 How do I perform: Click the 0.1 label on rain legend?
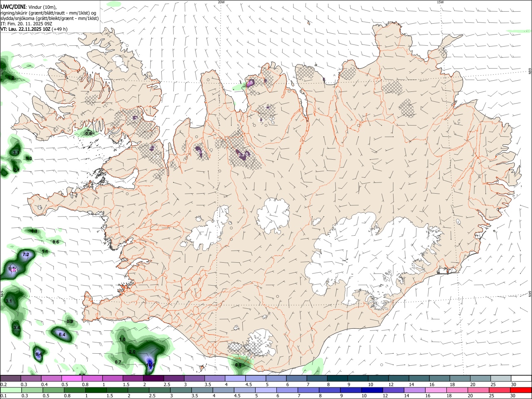(3, 396)
